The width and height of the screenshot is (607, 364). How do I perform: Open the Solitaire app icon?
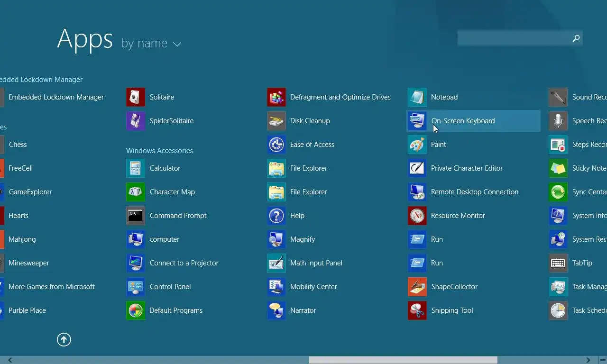pyautogui.click(x=136, y=97)
